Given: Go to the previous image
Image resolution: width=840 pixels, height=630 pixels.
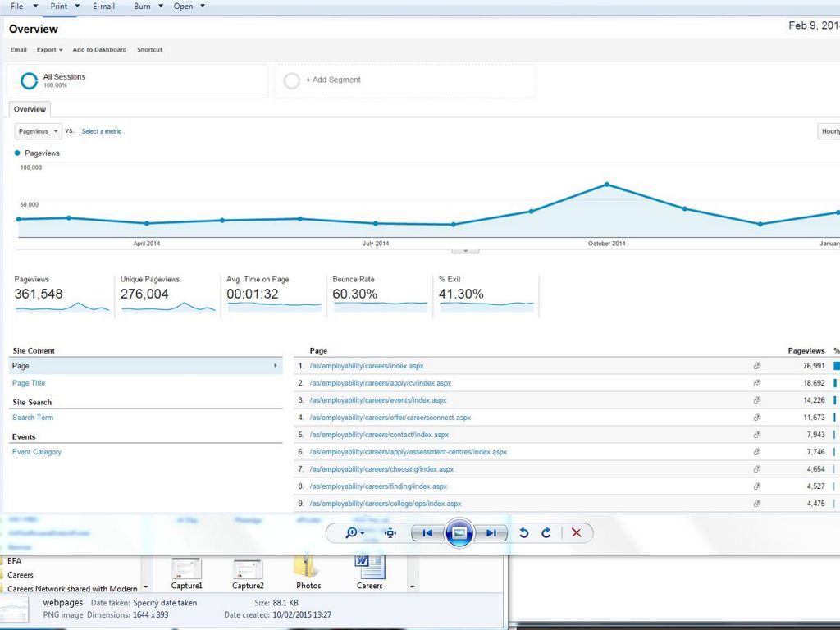Looking at the screenshot, I should point(427,533).
